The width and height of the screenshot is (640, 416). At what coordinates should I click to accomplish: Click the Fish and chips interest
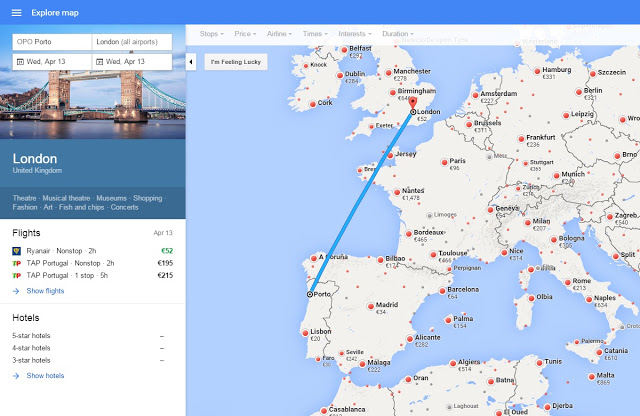pos(81,207)
